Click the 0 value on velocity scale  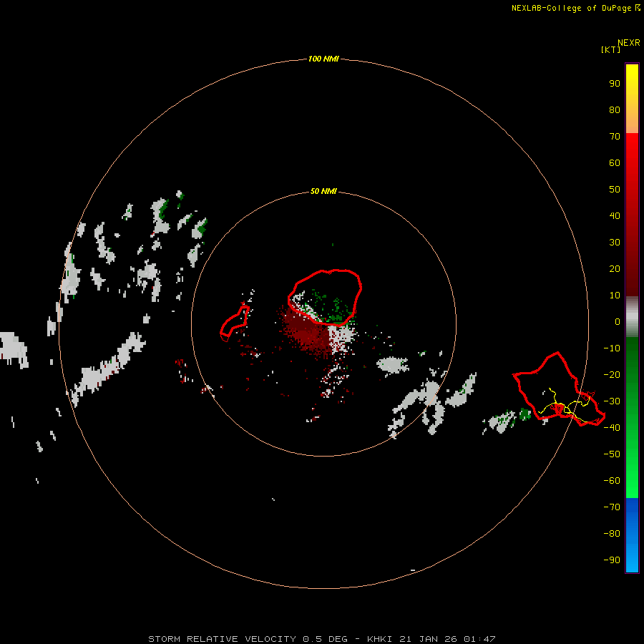(x=618, y=321)
